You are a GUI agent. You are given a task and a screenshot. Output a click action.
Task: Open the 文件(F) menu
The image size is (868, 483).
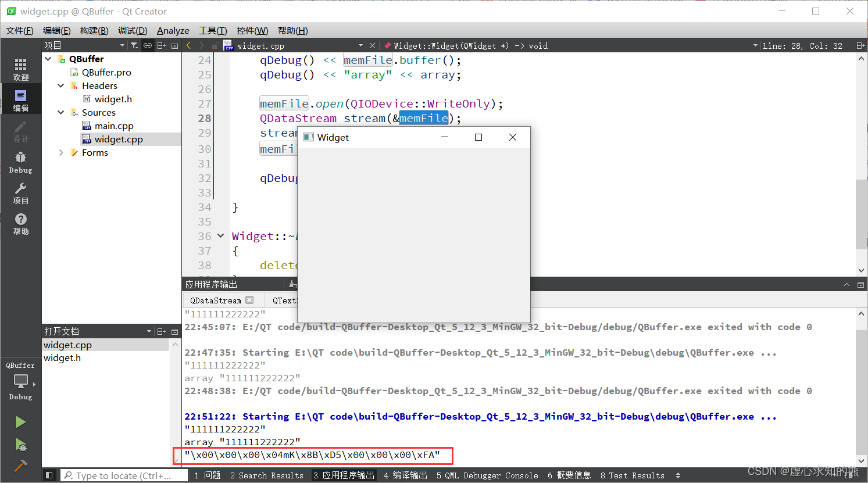coord(20,30)
